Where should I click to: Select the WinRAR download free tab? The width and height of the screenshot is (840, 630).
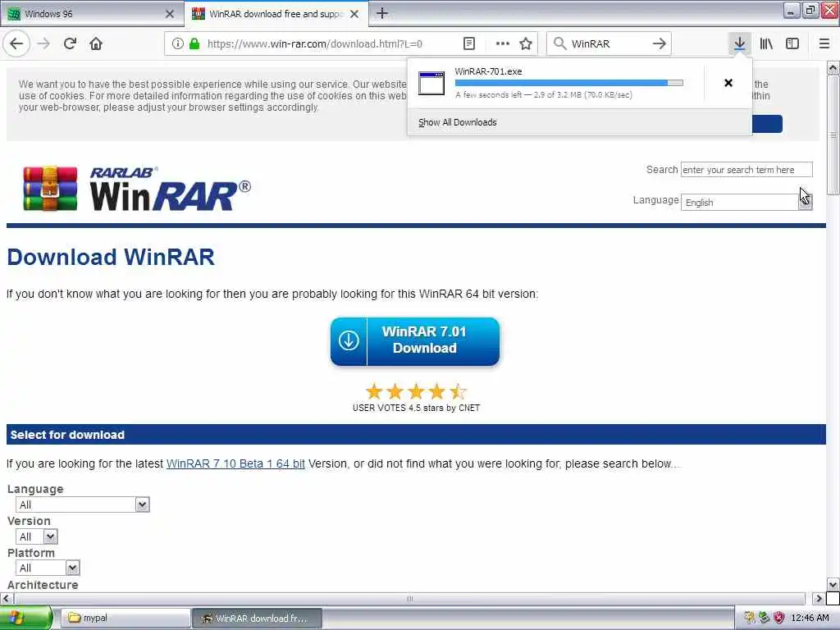(x=276, y=14)
